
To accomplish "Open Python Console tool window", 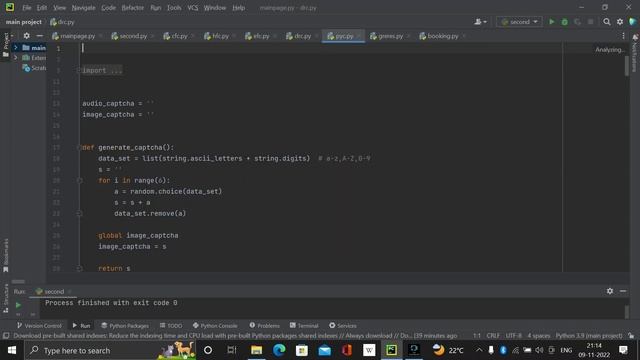I will (215, 326).
